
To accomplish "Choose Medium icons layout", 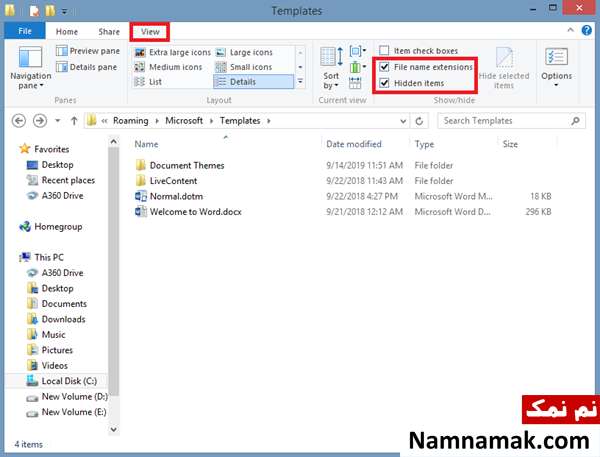I will (168, 67).
